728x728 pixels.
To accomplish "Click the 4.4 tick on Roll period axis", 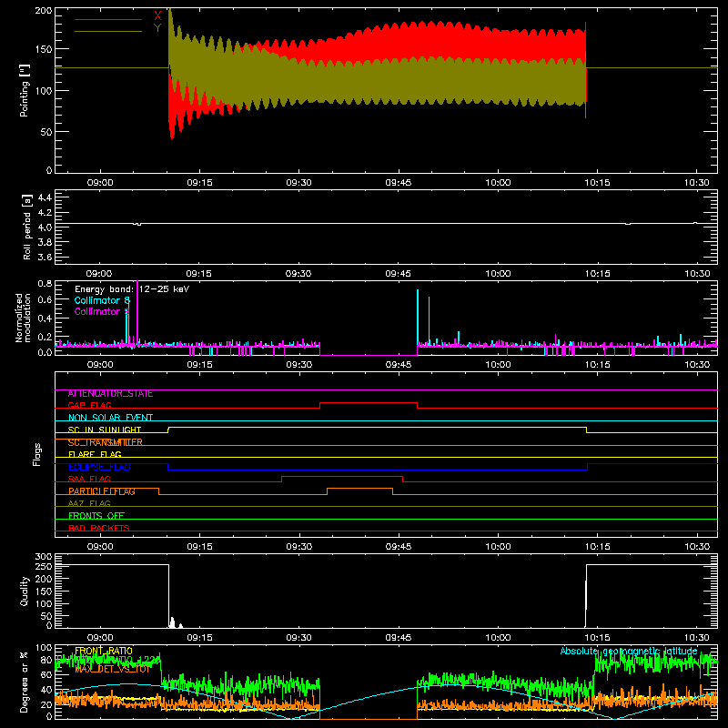I will (x=45, y=197).
